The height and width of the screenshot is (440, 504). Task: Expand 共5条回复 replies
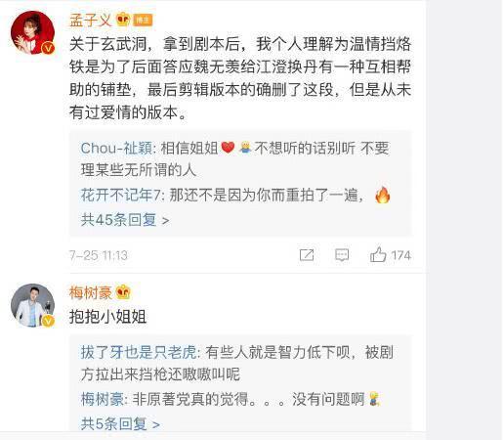pyautogui.click(x=120, y=423)
